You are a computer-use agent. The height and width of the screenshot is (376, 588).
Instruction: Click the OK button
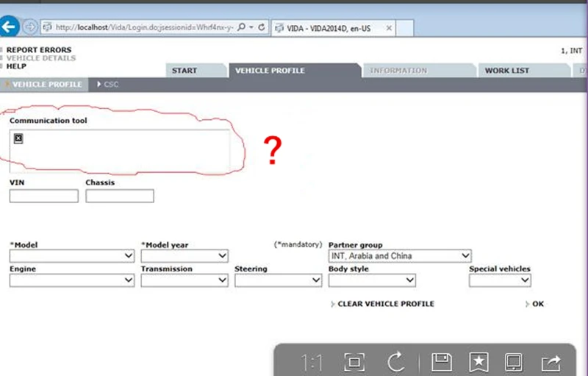[x=538, y=304]
